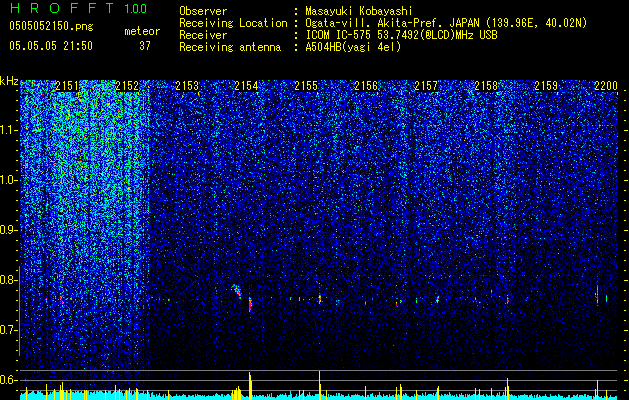Click the date stamp 05.05.05 21:50
Screen dimensions: 629x400
click(x=51, y=46)
